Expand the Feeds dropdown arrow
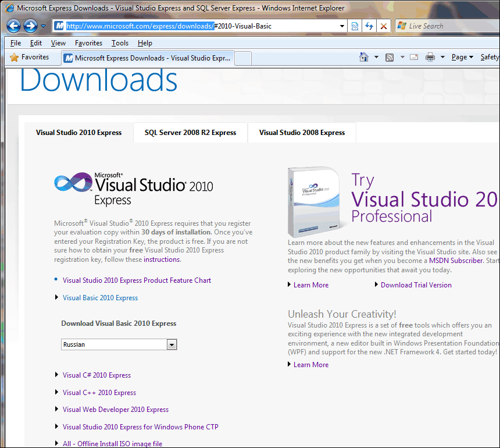The image size is (500, 448). pyautogui.click(x=402, y=57)
